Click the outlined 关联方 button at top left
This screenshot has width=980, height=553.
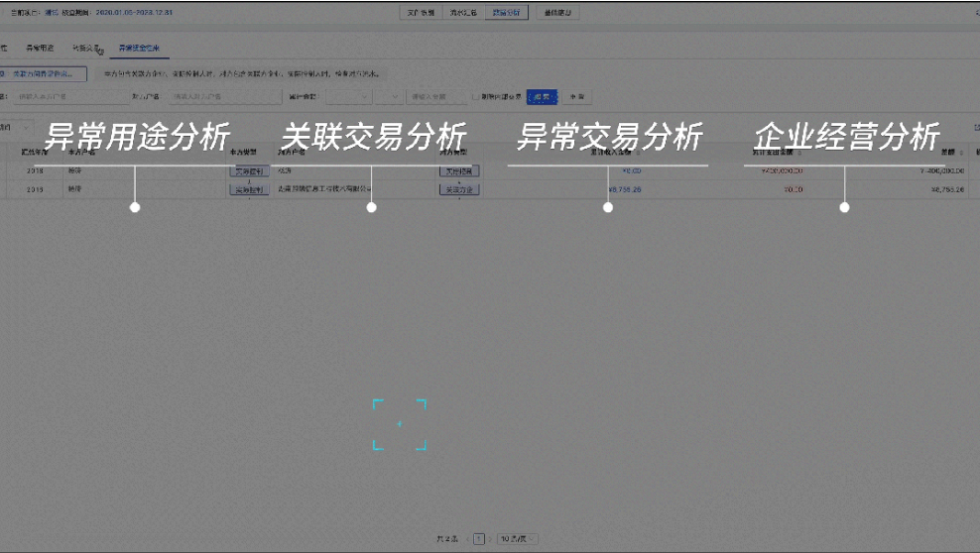tap(45, 73)
